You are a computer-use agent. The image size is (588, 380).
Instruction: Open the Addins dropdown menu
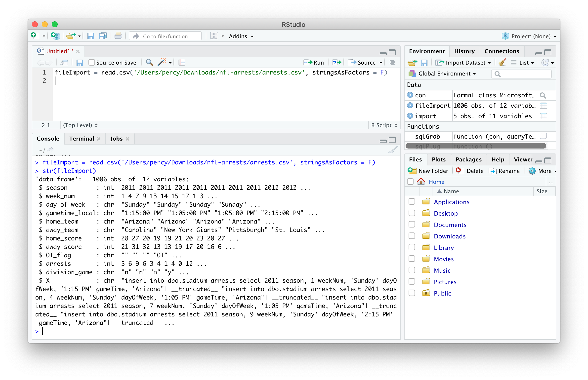click(x=241, y=36)
